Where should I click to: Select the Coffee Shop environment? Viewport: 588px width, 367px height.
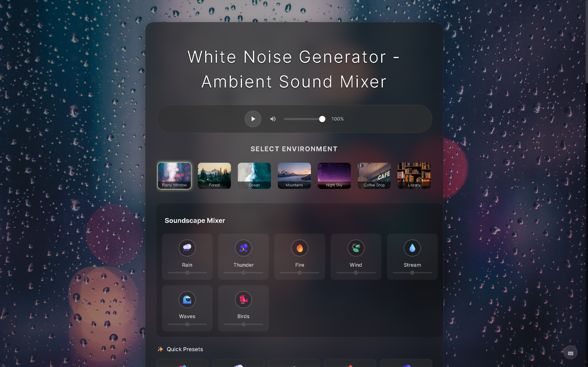pos(374,176)
